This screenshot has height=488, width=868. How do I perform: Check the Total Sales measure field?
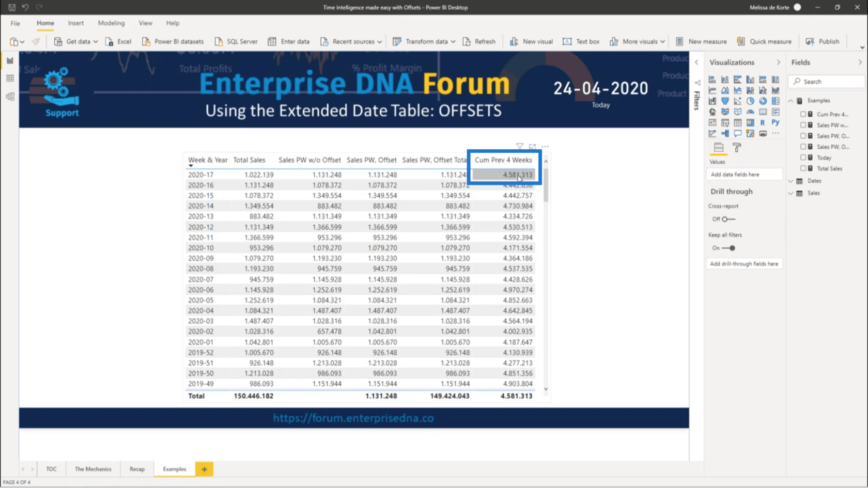[803, 168]
